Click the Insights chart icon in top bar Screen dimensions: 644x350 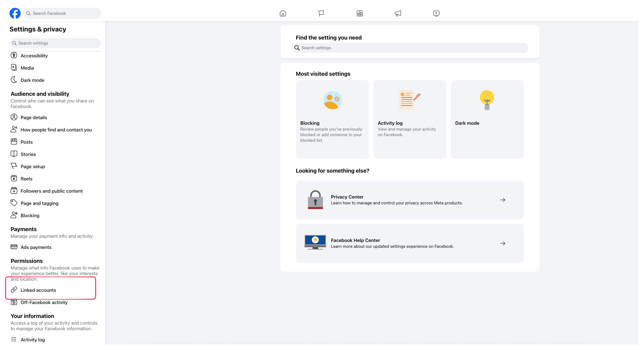[x=359, y=13]
